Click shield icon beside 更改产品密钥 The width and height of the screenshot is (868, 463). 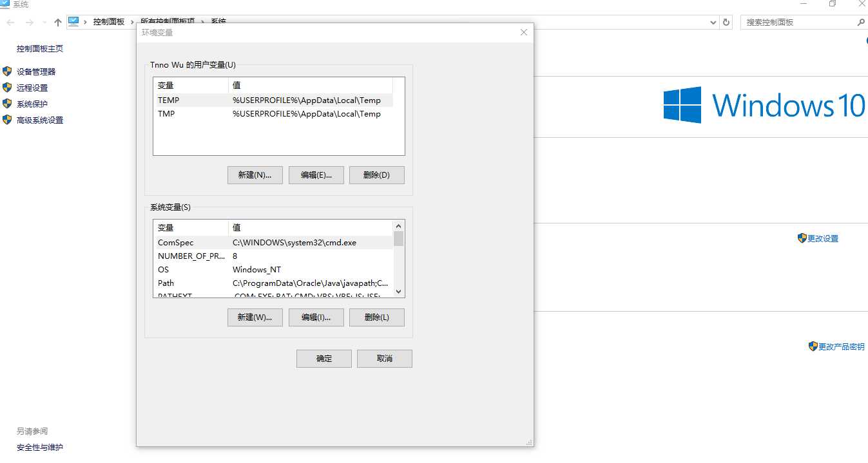pos(813,346)
